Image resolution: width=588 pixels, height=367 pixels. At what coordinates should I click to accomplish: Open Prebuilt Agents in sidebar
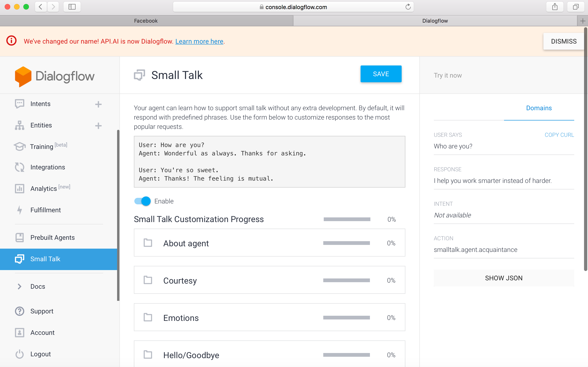point(52,237)
